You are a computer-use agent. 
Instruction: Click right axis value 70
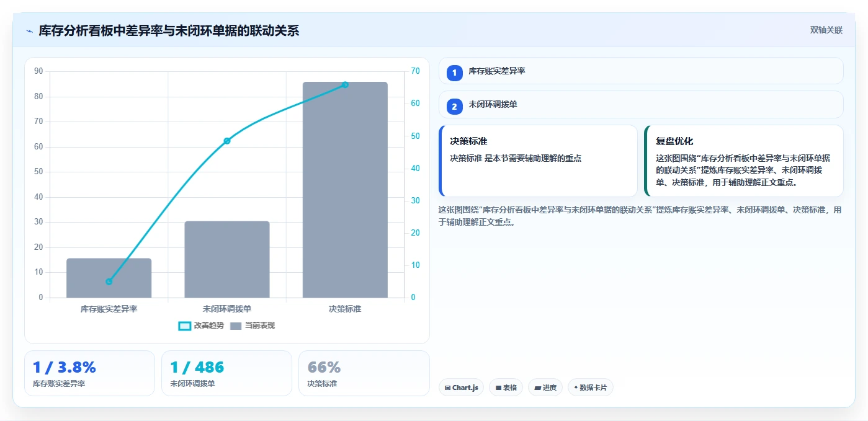(415, 71)
